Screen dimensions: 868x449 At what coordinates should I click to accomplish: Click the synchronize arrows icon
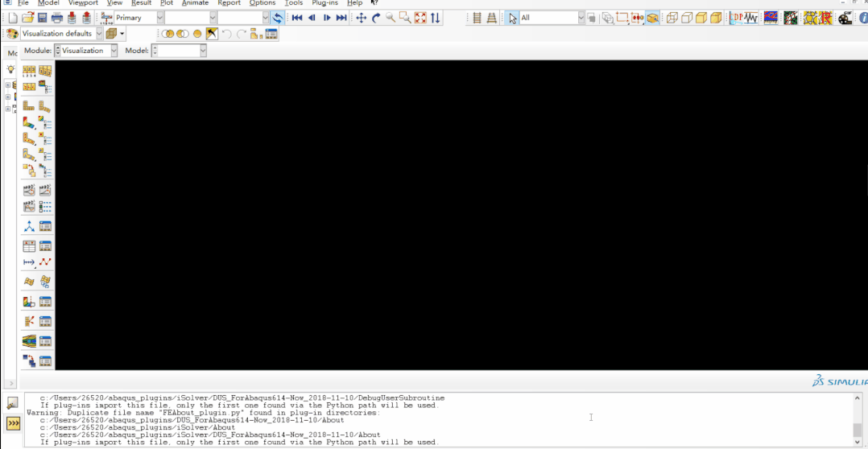pyautogui.click(x=278, y=18)
